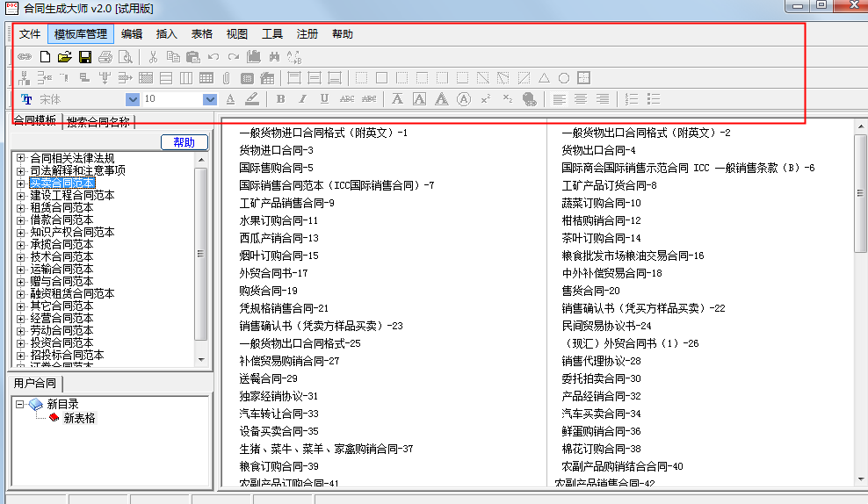Select 新表格 under user contracts
Image resolution: width=868 pixels, height=504 pixels.
click(79, 418)
